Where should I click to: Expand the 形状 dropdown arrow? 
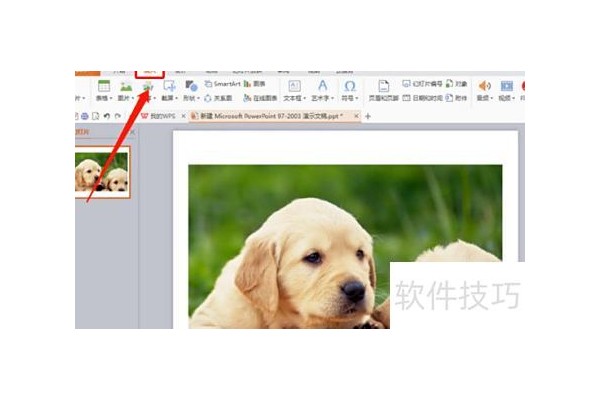tap(198, 99)
